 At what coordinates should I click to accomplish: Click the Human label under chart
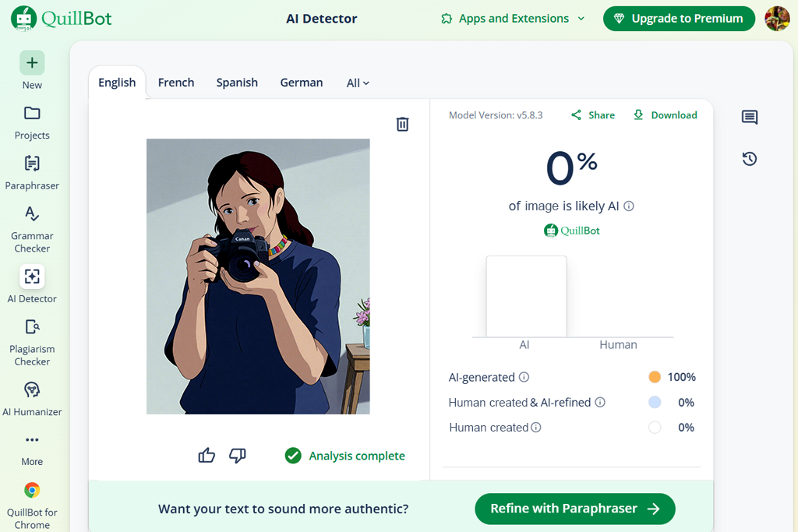(618, 345)
